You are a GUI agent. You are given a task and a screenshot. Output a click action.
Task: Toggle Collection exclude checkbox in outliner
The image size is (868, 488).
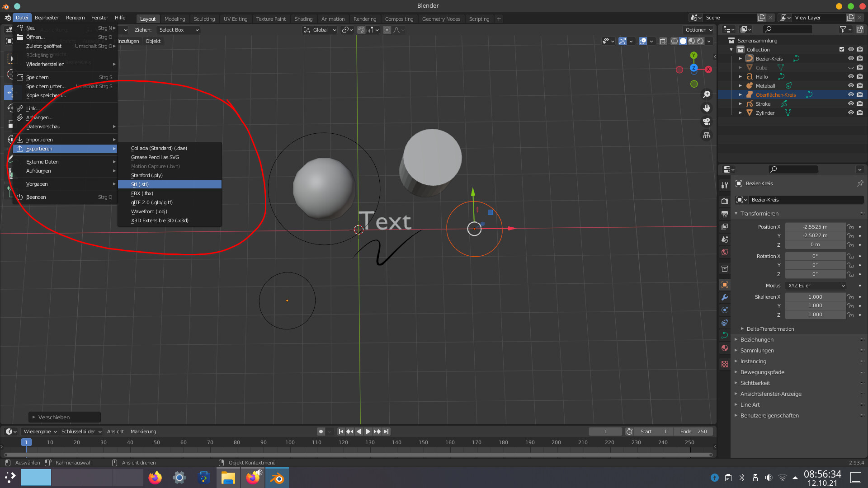(x=841, y=49)
